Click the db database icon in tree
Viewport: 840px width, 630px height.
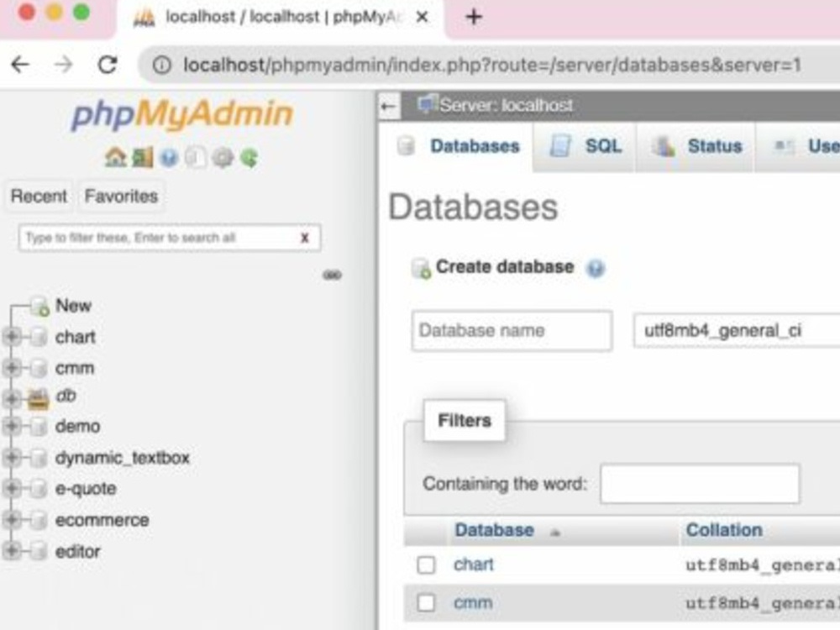[x=38, y=398]
